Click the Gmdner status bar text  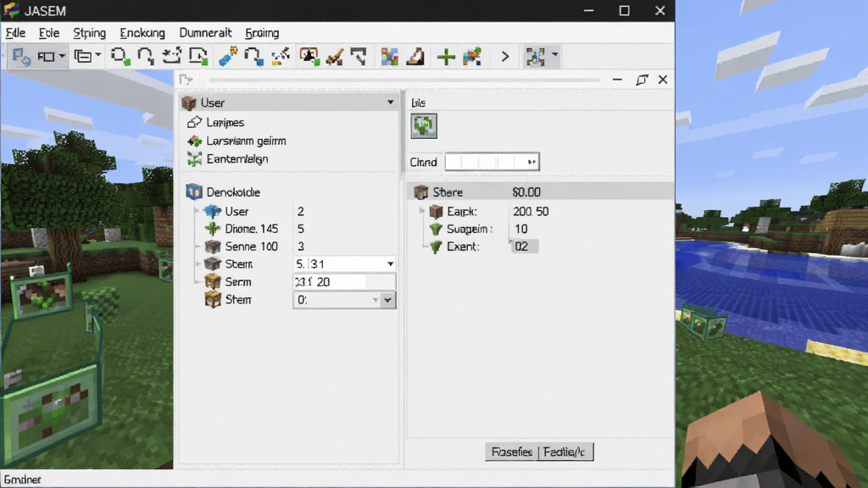[22, 480]
